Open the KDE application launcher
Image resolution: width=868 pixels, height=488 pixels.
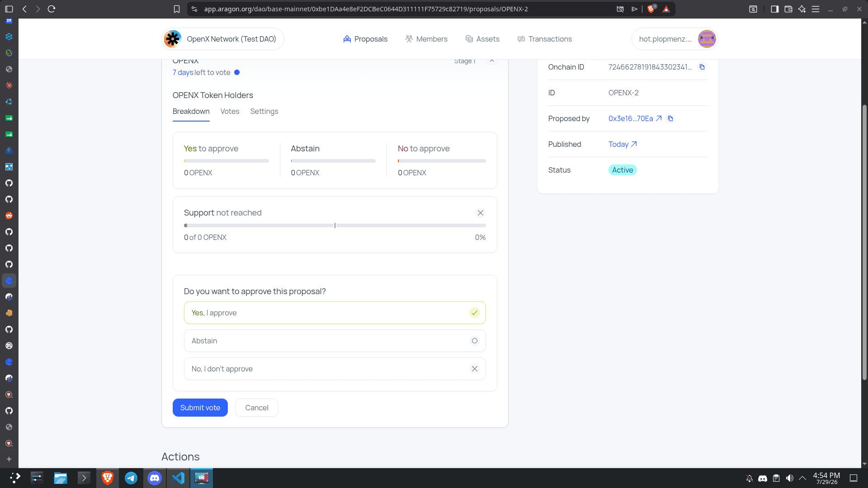pyautogui.click(x=14, y=478)
